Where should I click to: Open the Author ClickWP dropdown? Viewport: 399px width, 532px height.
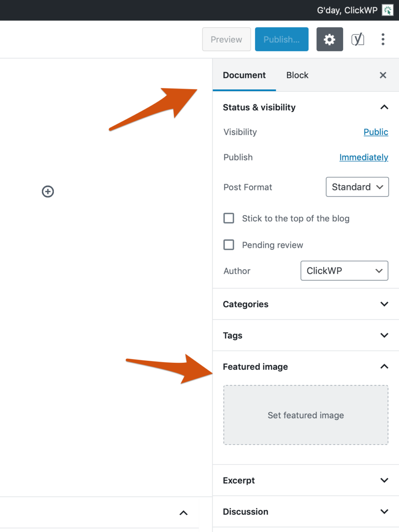pyautogui.click(x=344, y=271)
